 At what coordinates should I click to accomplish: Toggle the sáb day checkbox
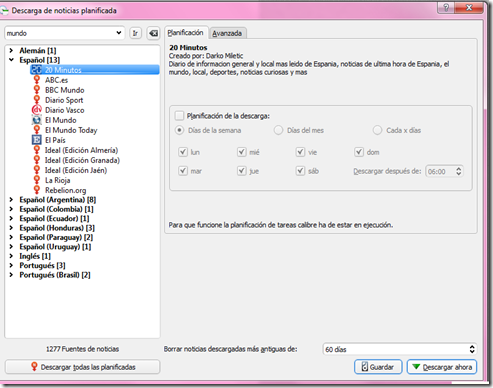(300, 171)
